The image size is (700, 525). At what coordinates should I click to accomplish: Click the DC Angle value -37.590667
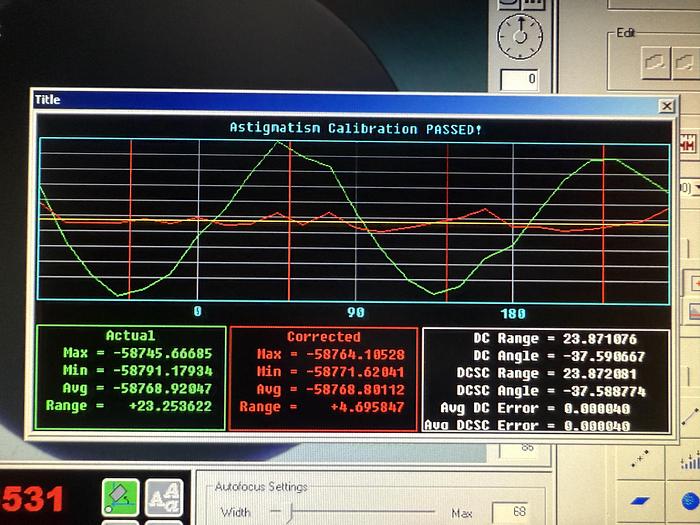pos(604,356)
